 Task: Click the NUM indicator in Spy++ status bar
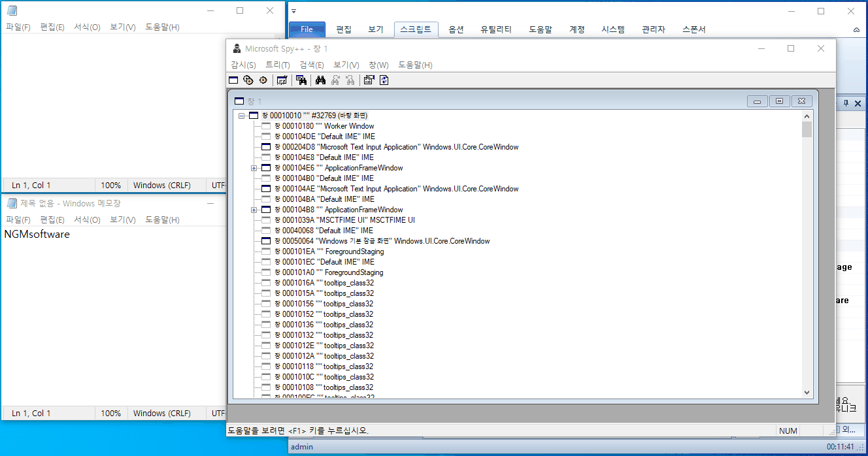pos(788,431)
